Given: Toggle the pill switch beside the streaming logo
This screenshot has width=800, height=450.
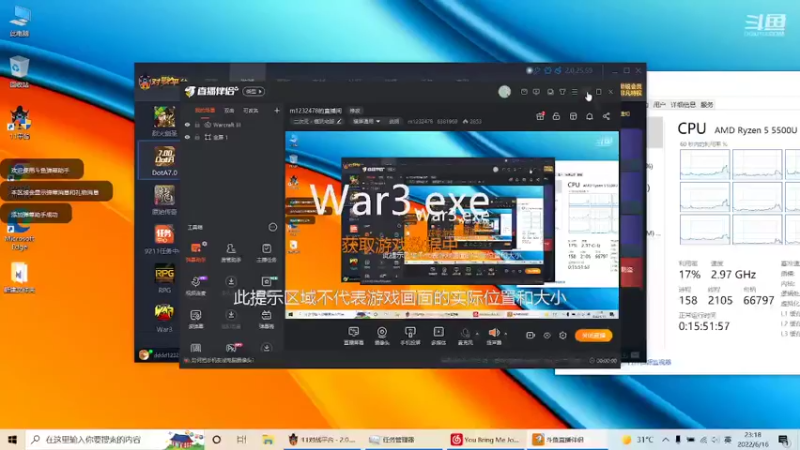Looking at the screenshot, I should [254, 91].
